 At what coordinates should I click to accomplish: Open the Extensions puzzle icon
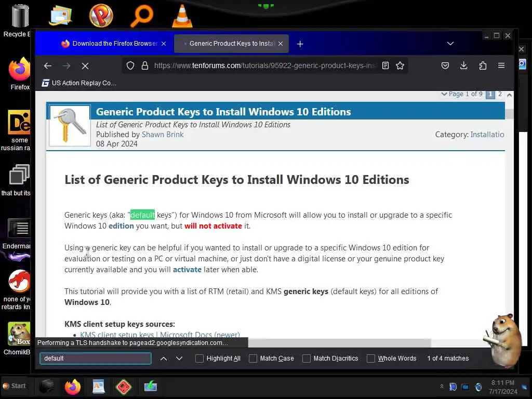pyautogui.click(x=483, y=65)
